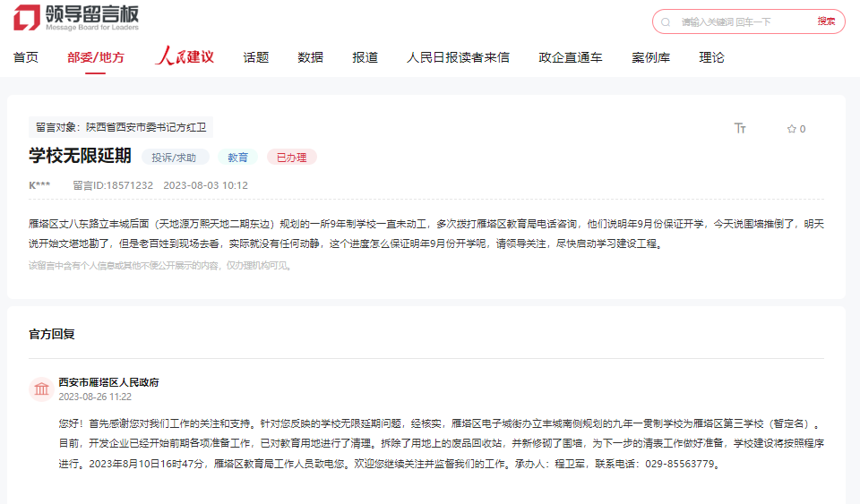Click the post timestamp 2023-08-03 10:12

coord(206,185)
